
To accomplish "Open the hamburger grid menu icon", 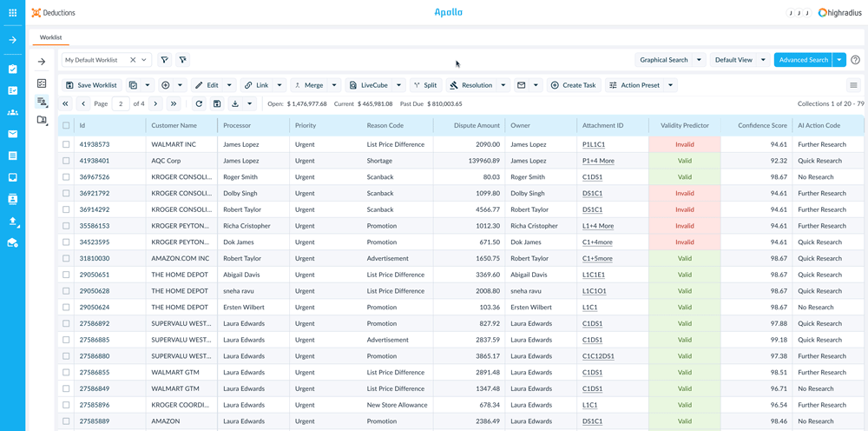I will (853, 85).
